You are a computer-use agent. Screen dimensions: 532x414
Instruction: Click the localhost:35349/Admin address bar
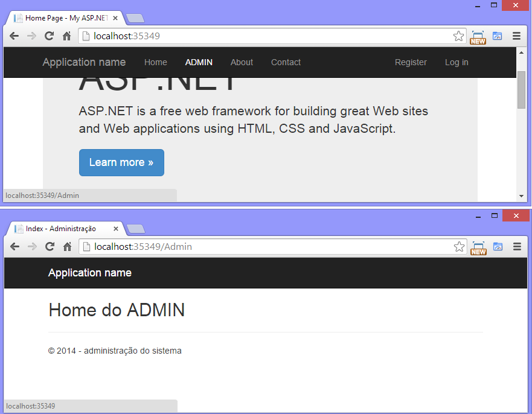272,246
